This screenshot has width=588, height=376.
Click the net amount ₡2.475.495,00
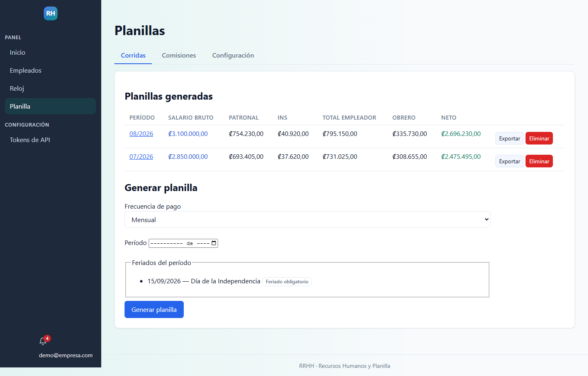coord(461,157)
